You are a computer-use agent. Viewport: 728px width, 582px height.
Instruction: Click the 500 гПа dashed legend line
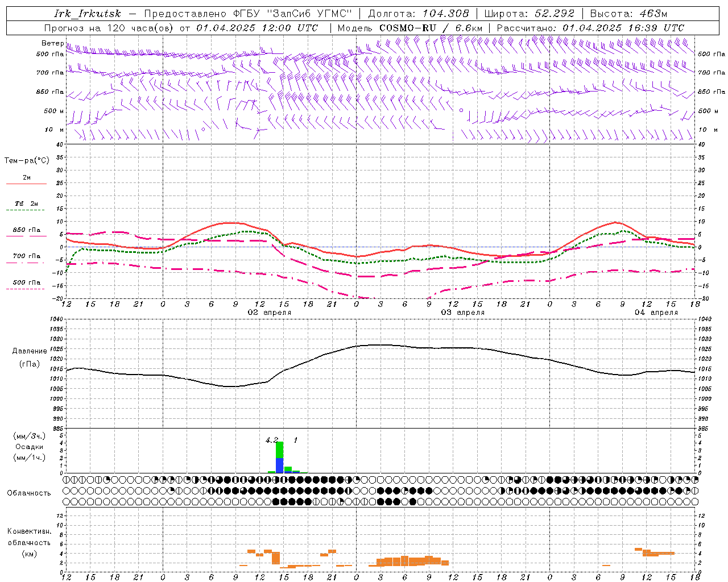click(x=26, y=289)
